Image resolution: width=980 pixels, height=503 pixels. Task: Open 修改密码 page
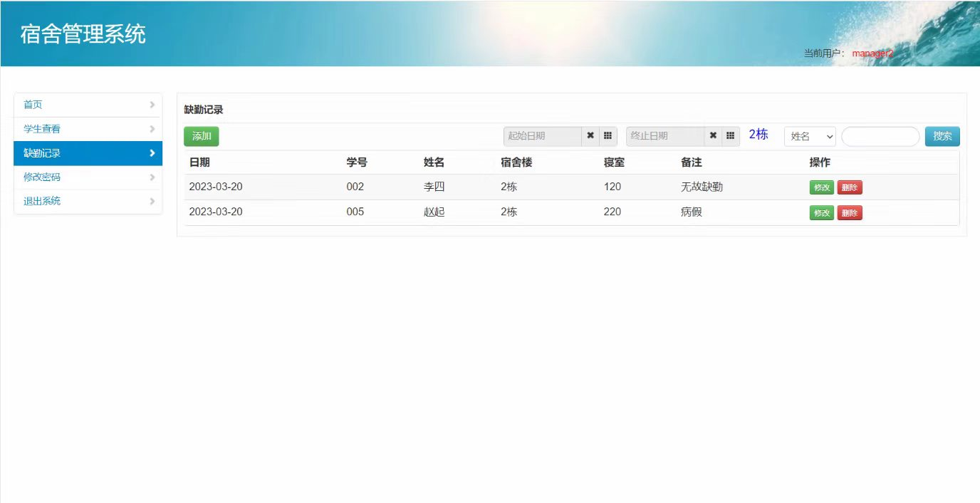pyautogui.click(x=88, y=177)
